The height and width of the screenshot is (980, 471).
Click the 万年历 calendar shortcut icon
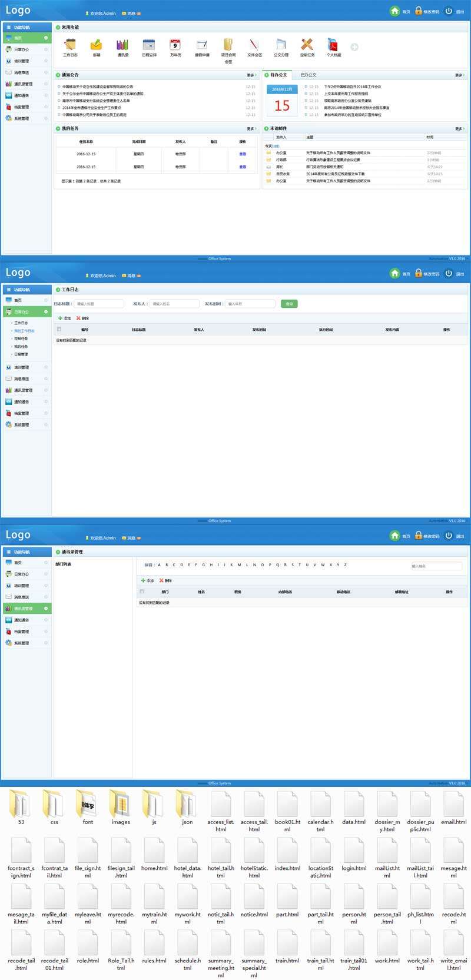[x=175, y=45]
